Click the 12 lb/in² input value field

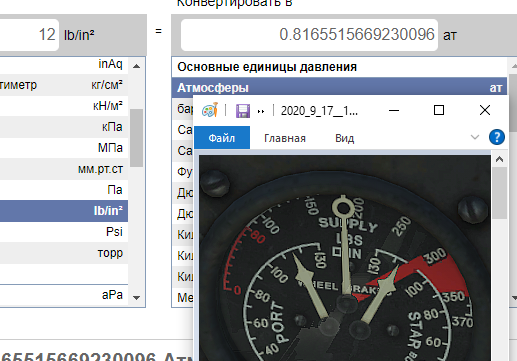pos(29,35)
